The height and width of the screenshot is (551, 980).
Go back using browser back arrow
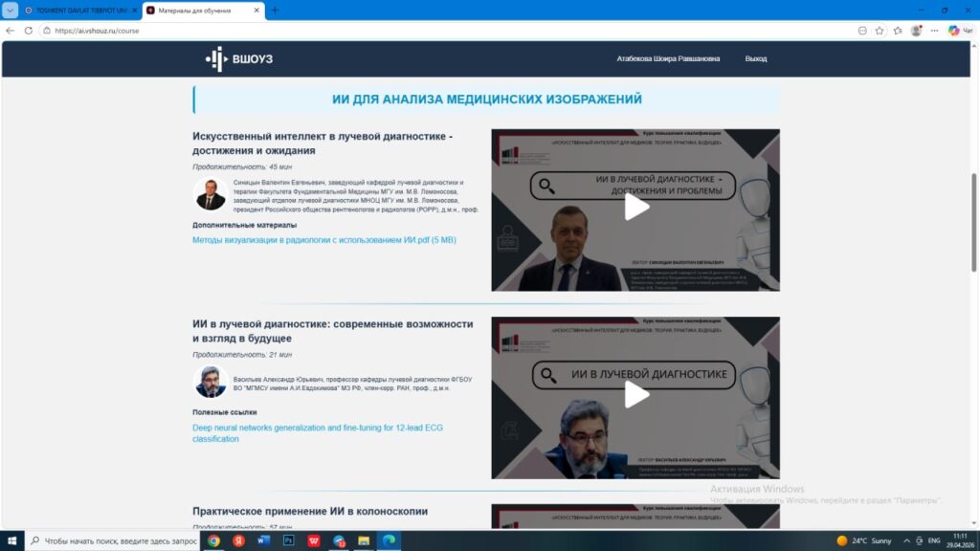tap(10, 31)
